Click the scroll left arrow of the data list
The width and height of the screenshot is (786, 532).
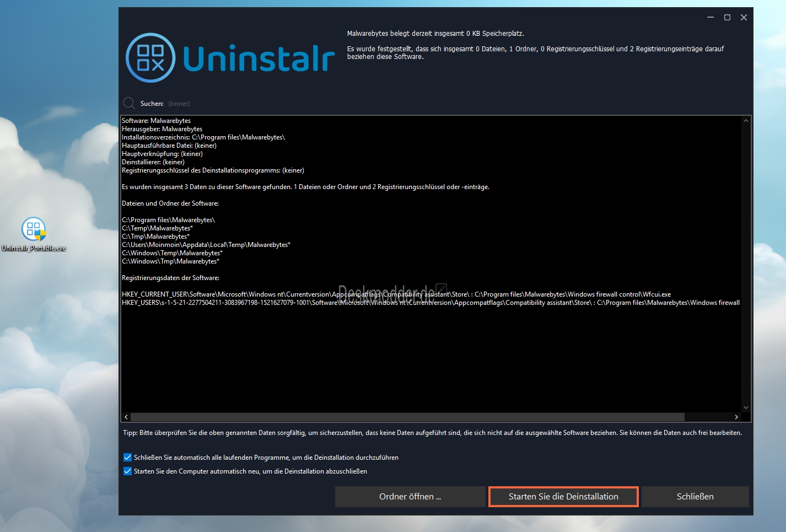(x=126, y=417)
